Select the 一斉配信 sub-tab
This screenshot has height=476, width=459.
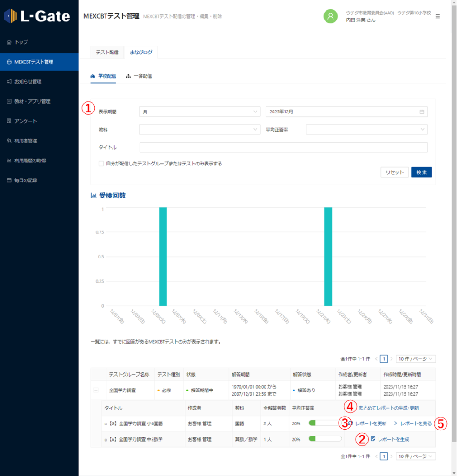[x=139, y=76]
